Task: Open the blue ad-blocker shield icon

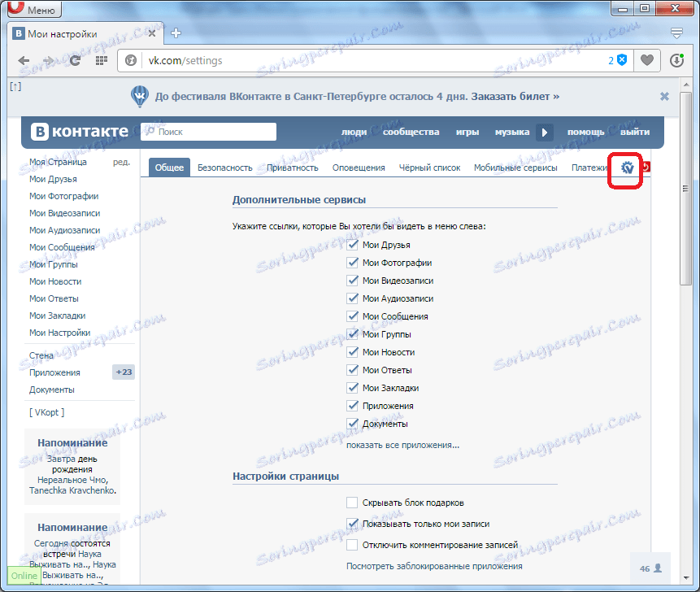Action: tap(622, 60)
